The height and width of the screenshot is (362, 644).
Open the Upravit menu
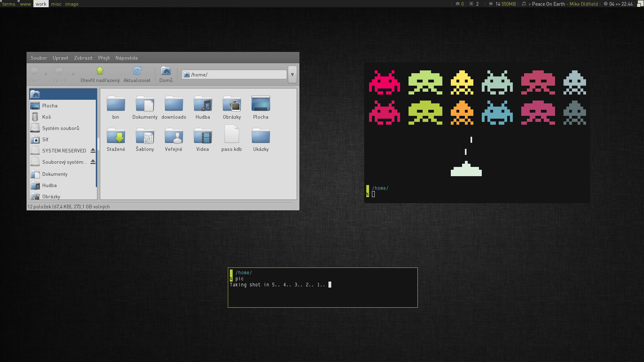(x=60, y=58)
